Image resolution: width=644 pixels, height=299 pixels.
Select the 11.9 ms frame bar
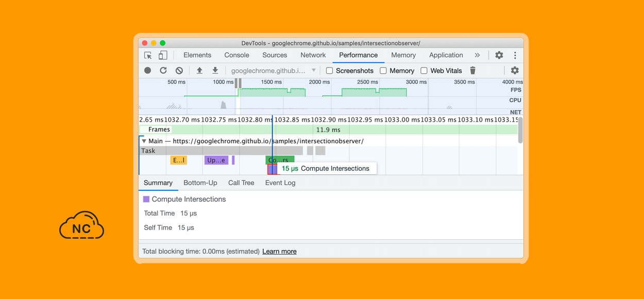pos(328,130)
